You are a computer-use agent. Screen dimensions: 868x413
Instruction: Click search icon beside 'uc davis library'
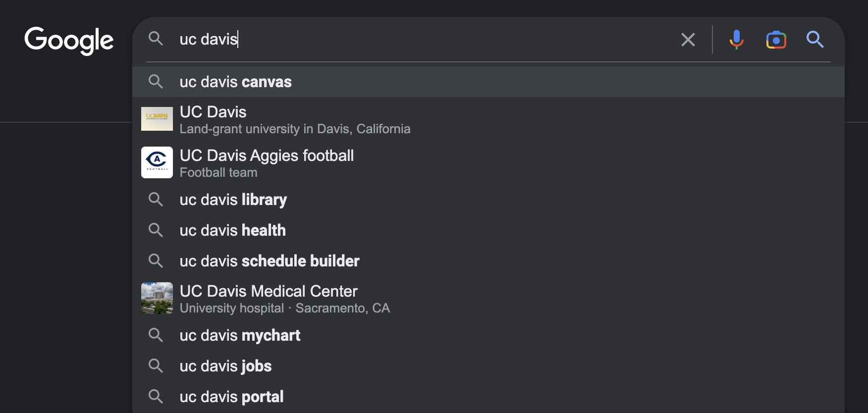(156, 199)
